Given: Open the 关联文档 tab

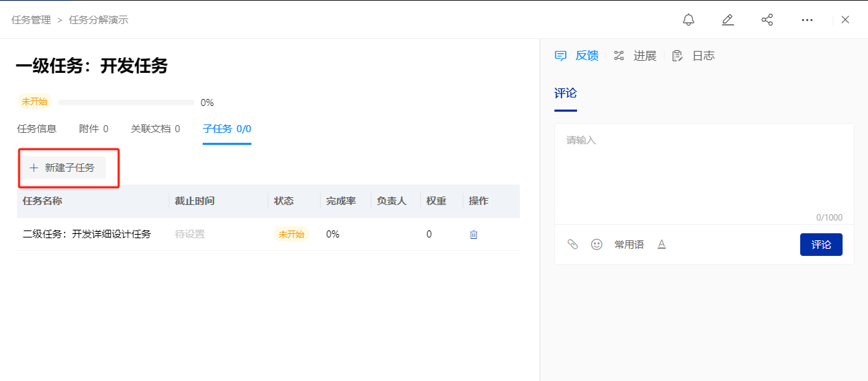Looking at the screenshot, I should (155, 129).
